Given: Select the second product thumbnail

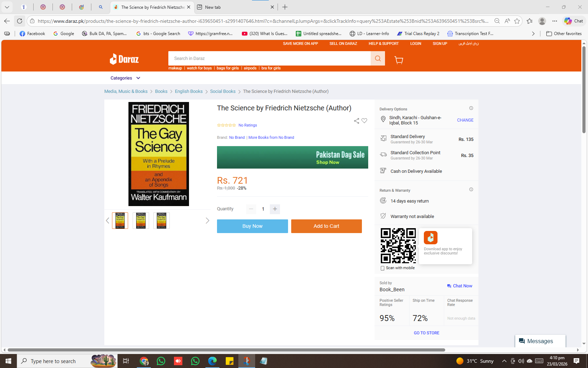Looking at the screenshot, I should pyautogui.click(x=141, y=220).
